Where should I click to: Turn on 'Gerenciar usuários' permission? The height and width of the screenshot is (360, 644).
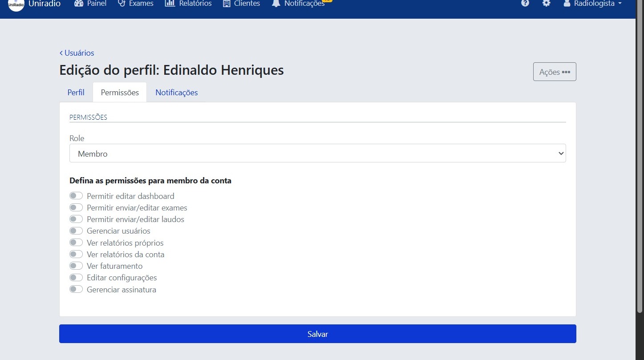click(76, 231)
